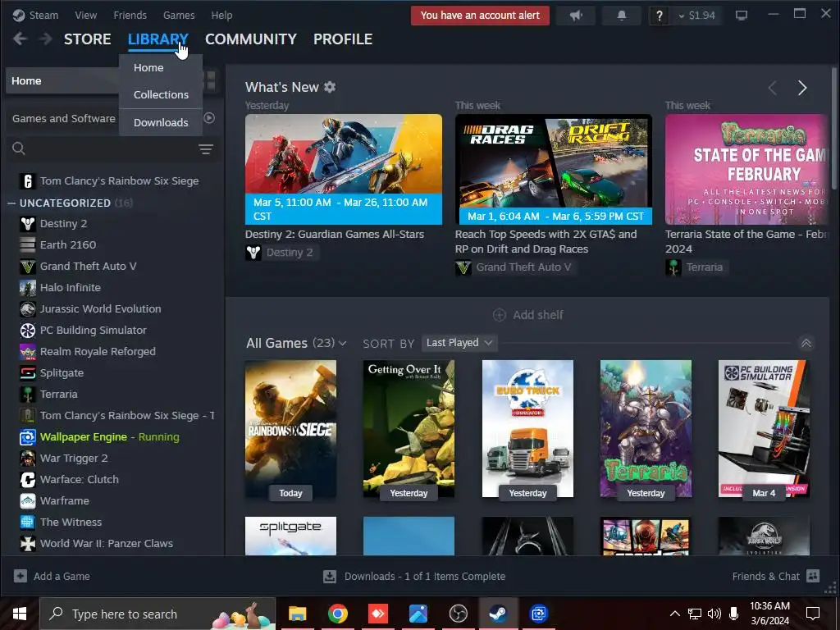Open Friends & Chat

point(776,577)
